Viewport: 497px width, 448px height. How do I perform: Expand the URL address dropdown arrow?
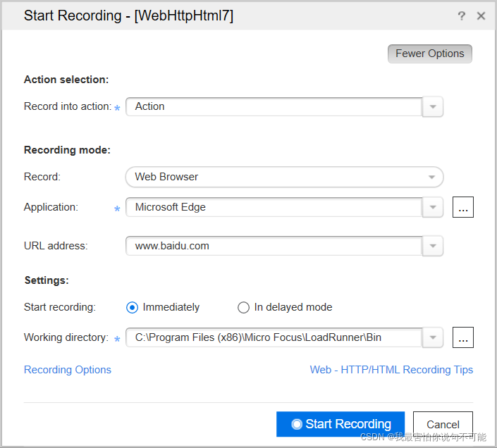tap(433, 246)
